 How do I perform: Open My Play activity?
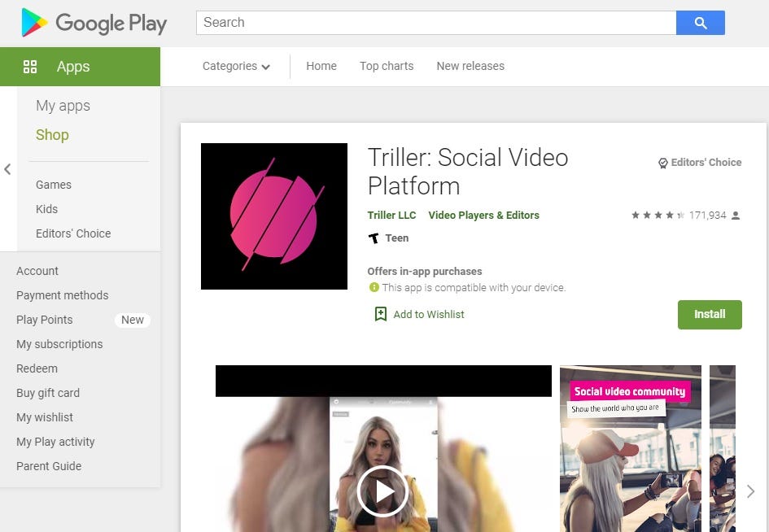point(55,442)
